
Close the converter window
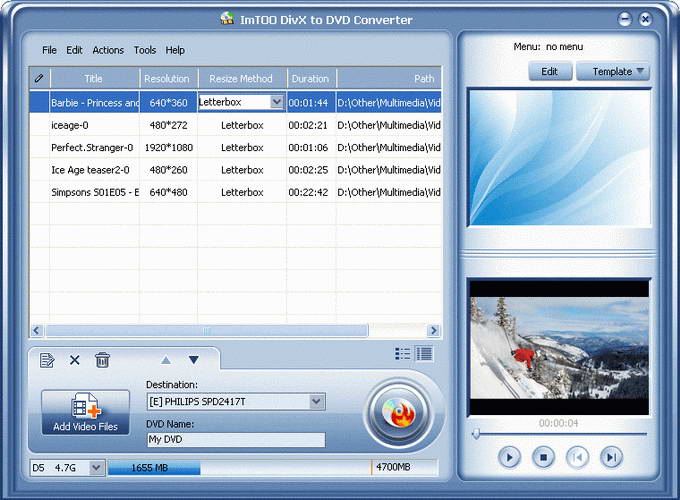coord(645,19)
